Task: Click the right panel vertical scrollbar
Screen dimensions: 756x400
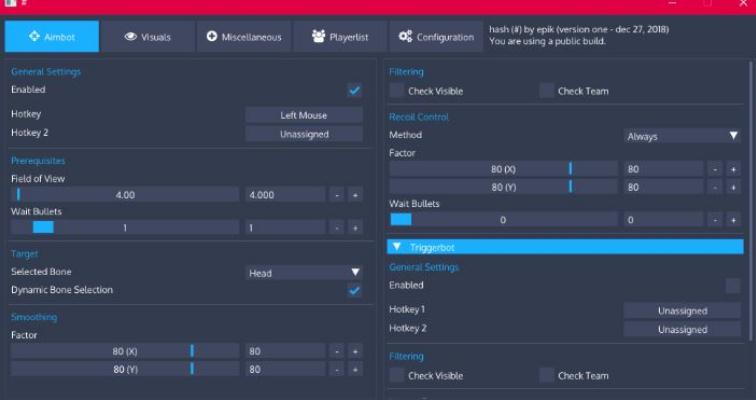Action: point(750,200)
